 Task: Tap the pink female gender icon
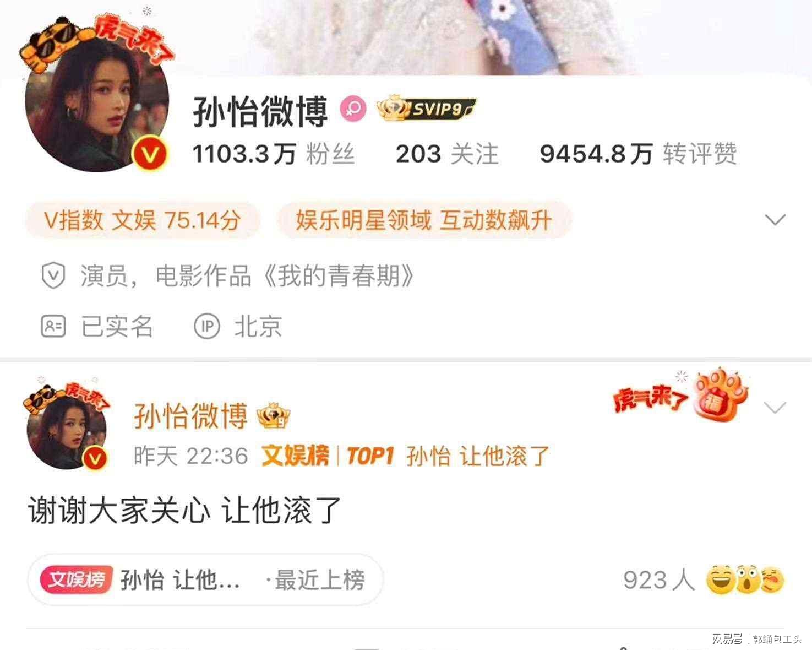point(352,109)
